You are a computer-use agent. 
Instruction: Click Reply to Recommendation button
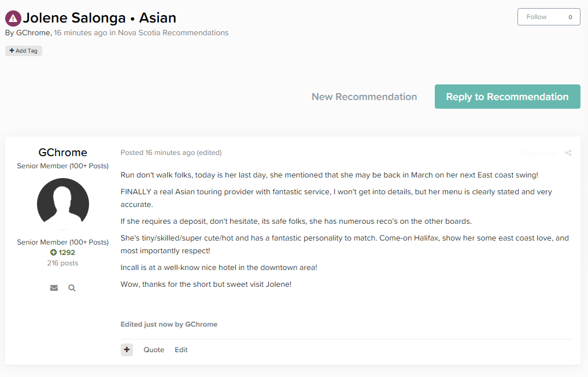(x=507, y=97)
